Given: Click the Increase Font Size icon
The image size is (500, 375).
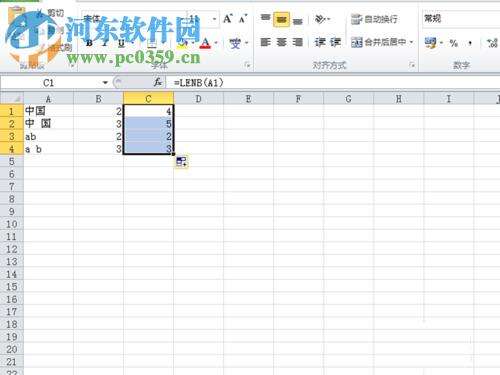Looking at the screenshot, I should 228,19.
